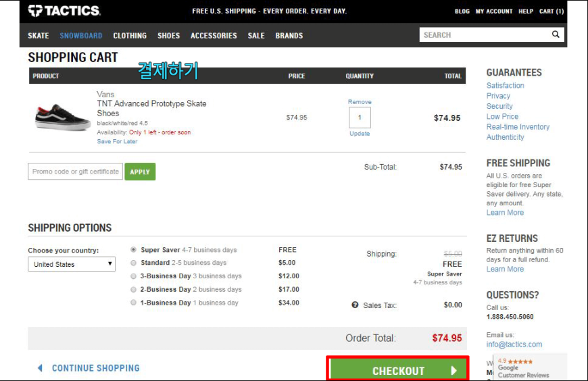Open the country dropdown showing United States

(72, 264)
